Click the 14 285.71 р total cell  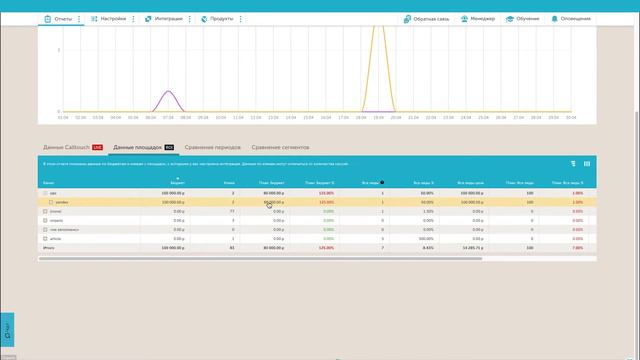point(472,248)
